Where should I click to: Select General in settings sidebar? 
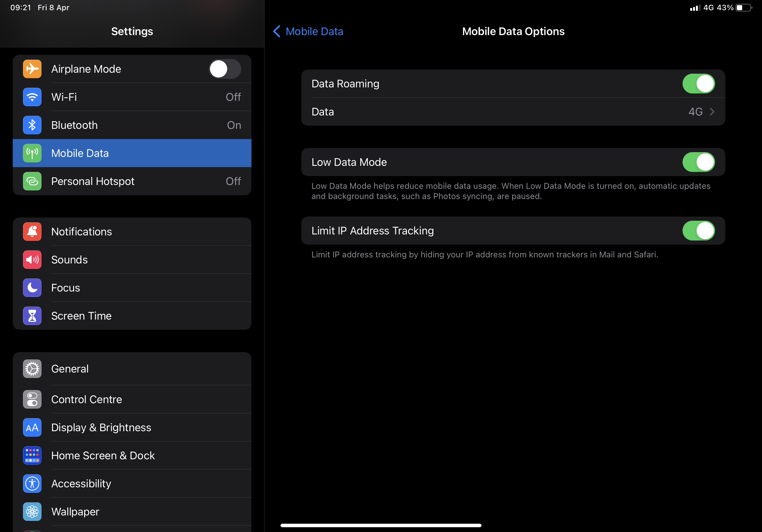(70, 369)
